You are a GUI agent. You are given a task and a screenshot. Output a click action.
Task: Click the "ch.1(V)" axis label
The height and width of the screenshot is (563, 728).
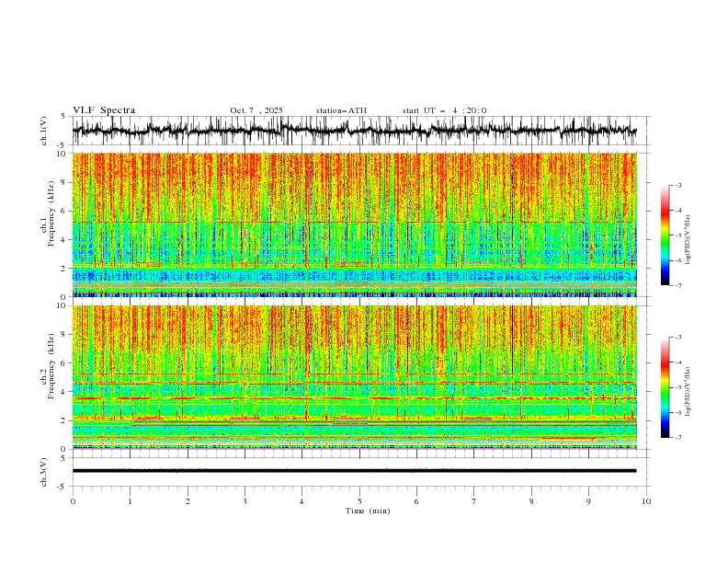[44, 131]
